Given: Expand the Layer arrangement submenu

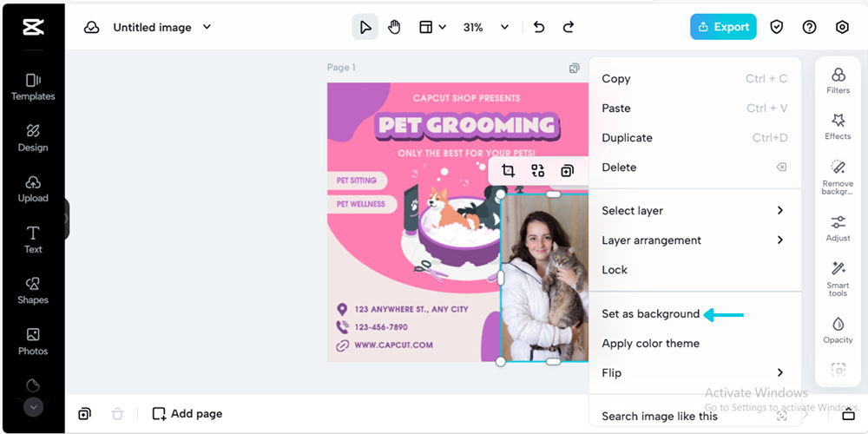Looking at the screenshot, I should pos(780,240).
